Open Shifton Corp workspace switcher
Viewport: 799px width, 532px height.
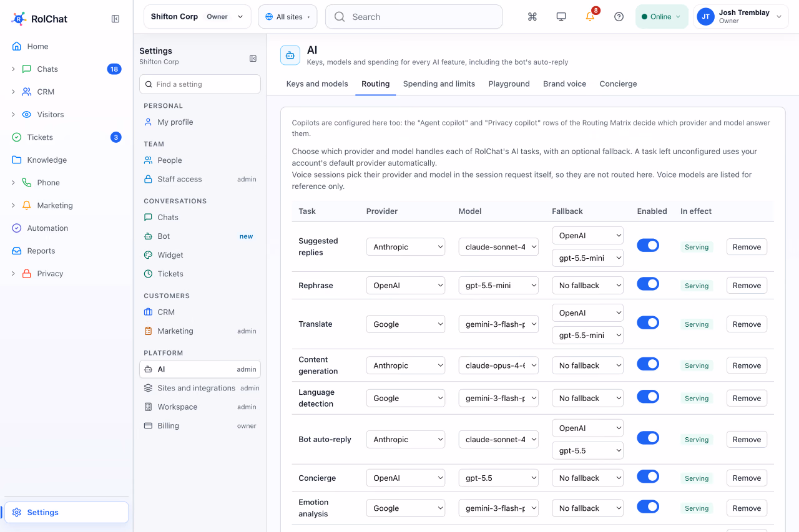(197, 17)
